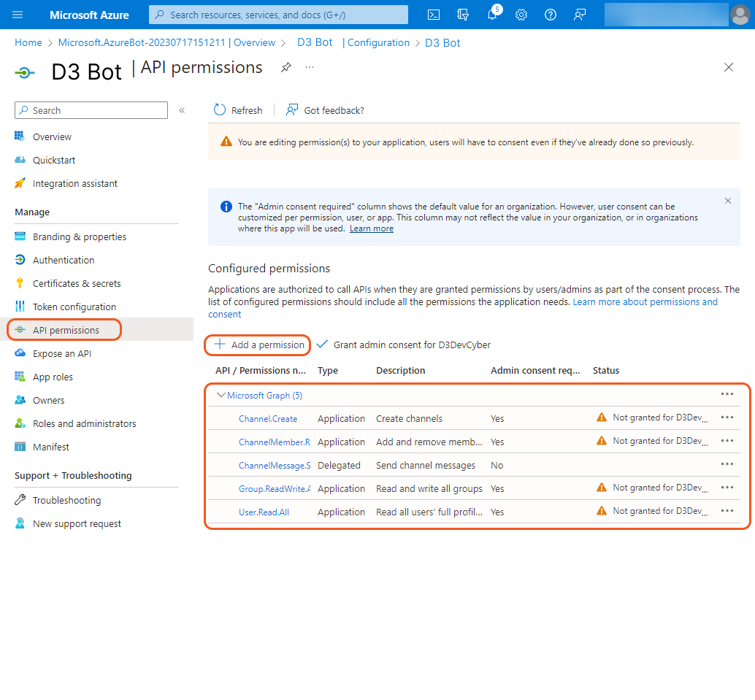755x700 pixels.
Task: Open the Microsoft.AzureBot Overview breadcrumb
Action: click(166, 42)
